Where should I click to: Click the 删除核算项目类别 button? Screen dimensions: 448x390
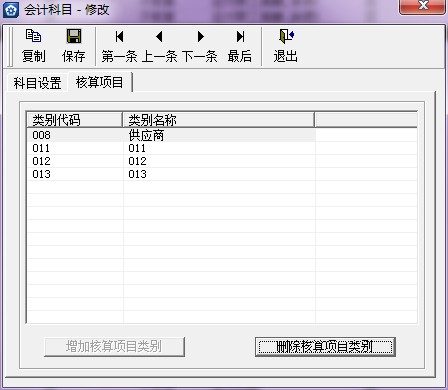(x=325, y=347)
